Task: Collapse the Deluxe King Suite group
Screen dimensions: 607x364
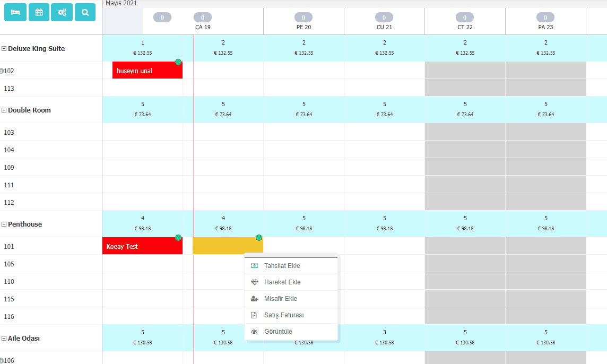Action: (x=4, y=49)
